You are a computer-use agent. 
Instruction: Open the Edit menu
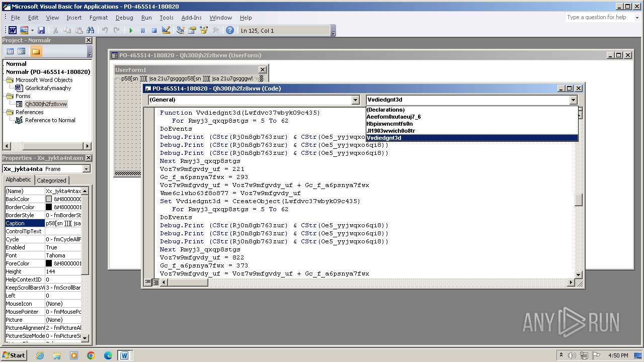coord(33,18)
